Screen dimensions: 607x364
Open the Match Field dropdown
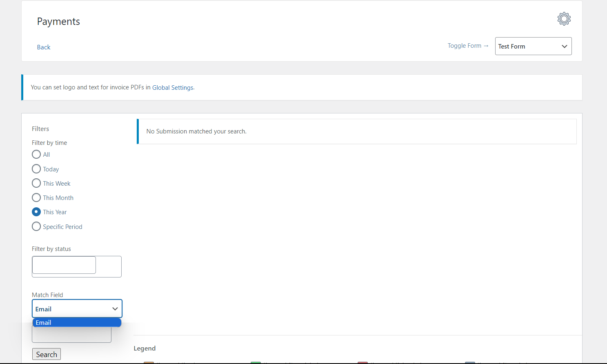click(x=77, y=309)
